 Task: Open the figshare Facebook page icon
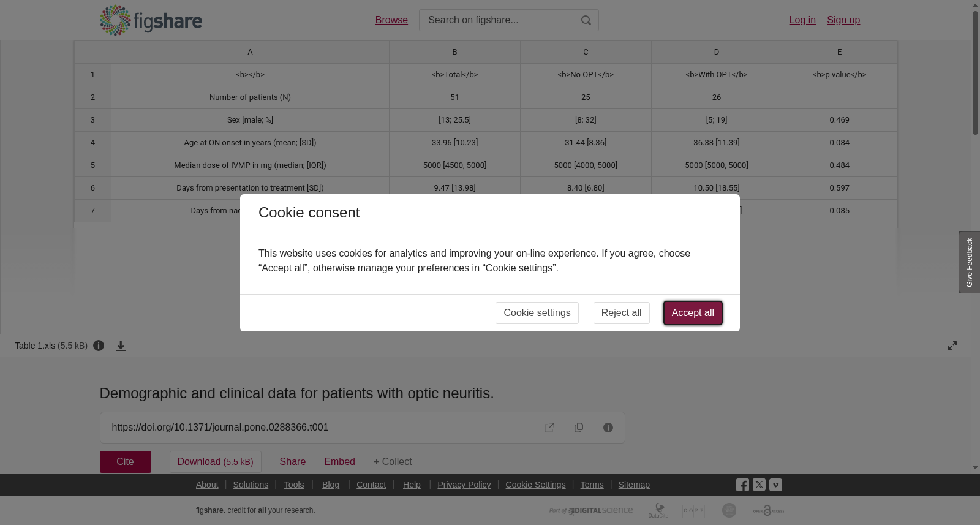(742, 485)
